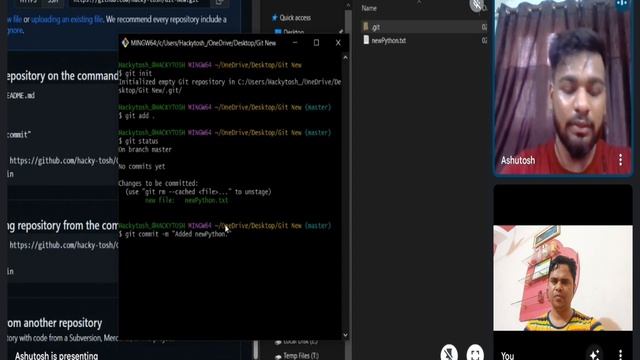Click 'Changes to be committed:' line
The width and height of the screenshot is (640, 360).
click(158, 183)
